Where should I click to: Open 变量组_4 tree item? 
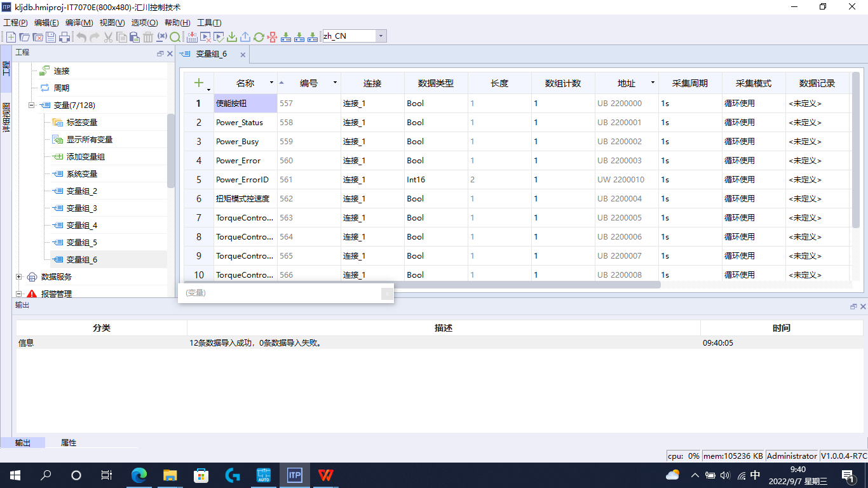coord(82,226)
